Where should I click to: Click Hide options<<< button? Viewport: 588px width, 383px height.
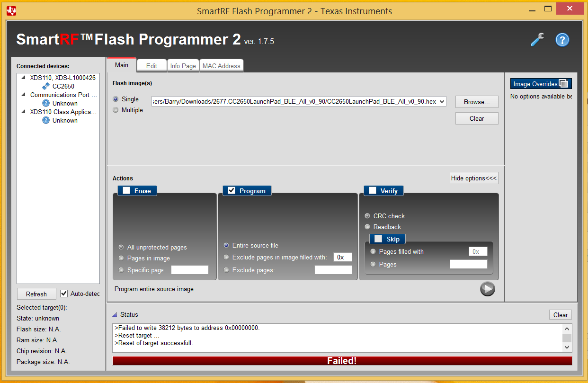tap(474, 178)
